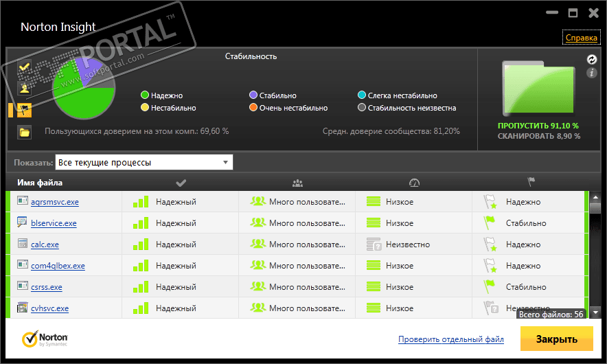
Task: Open the Trust view checkmark icon
Action: [x=25, y=67]
